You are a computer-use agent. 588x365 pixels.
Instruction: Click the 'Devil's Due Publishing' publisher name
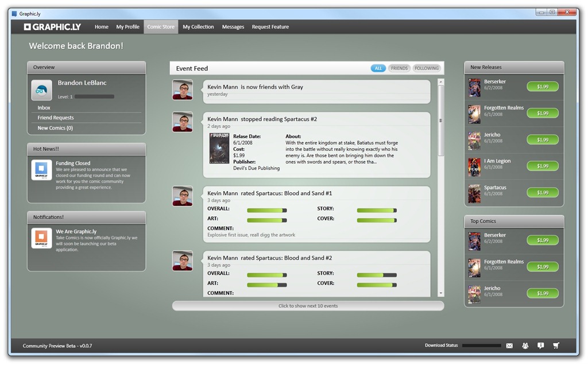(257, 168)
